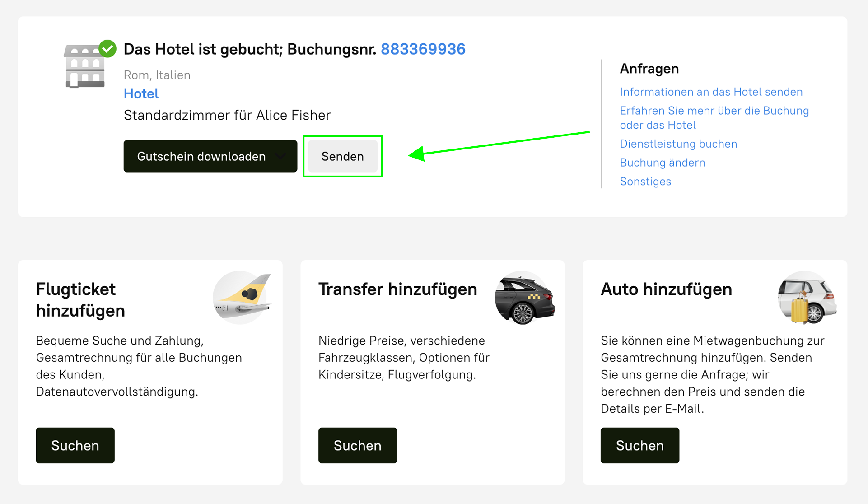
Task: Click the green booking confirmed checkmark
Action: point(107,48)
